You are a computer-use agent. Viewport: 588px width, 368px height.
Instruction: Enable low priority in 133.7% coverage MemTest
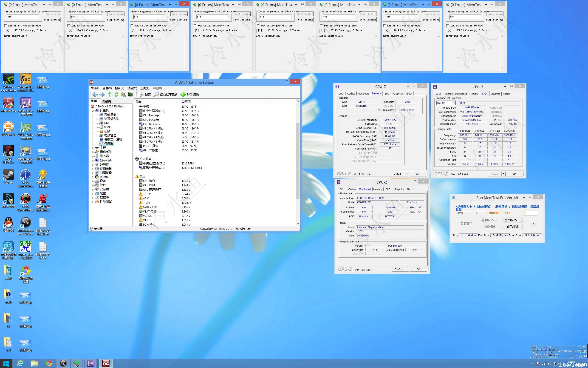[258, 26]
